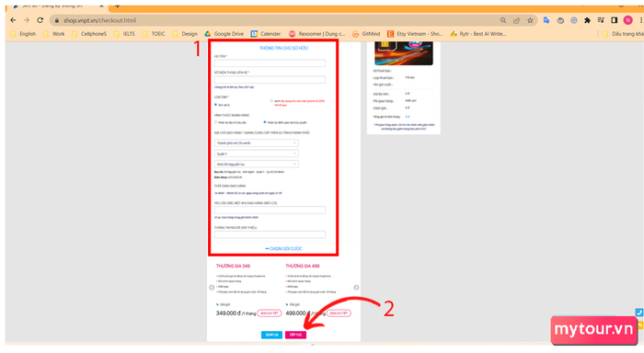Select the Thương Gia 349 plan title

tap(233, 266)
